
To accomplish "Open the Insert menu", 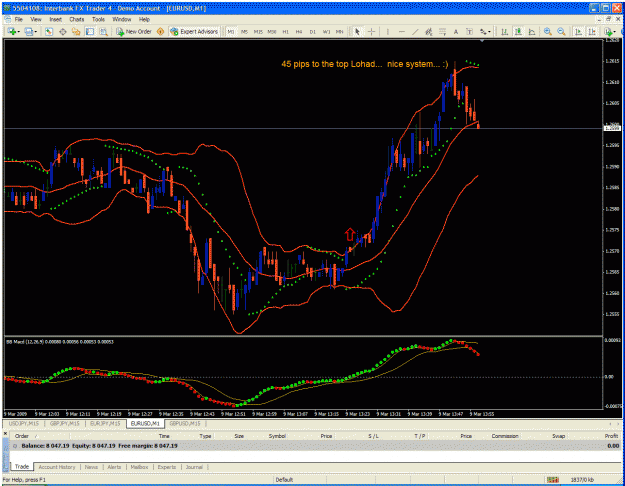I will 55,19.
